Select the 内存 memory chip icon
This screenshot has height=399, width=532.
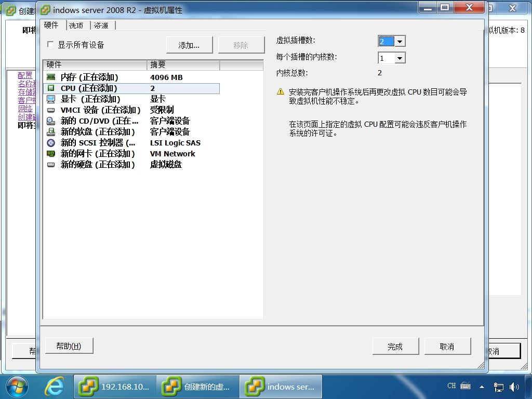coord(51,77)
